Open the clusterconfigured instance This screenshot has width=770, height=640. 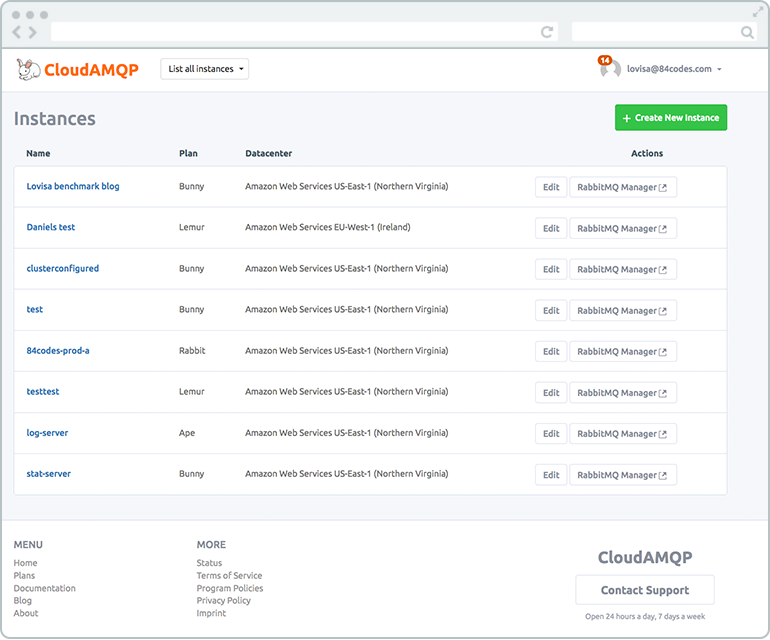tap(62, 268)
